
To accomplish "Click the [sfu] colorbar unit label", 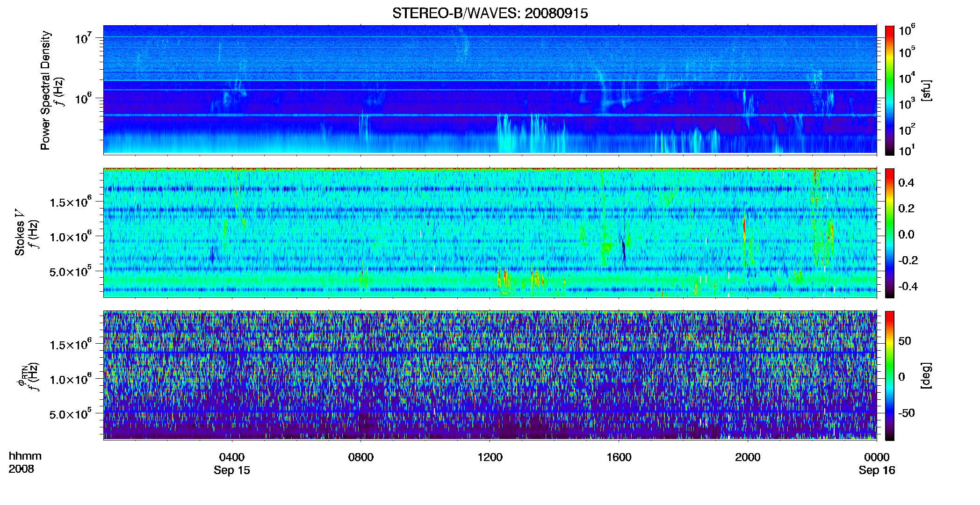I will click(926, 90).
